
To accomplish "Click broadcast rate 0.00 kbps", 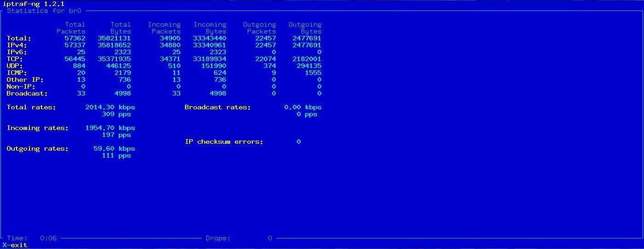I will pyautogui.click(x=303, y=107).
